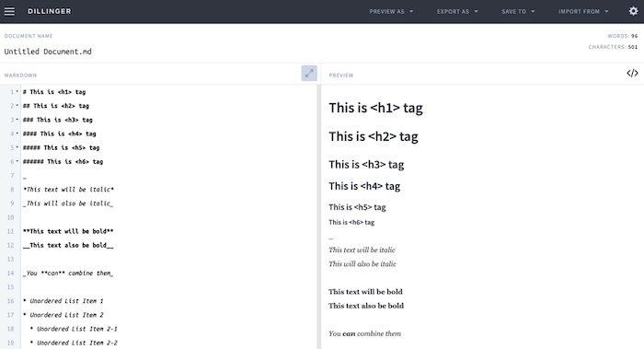Collapse the fold arrow on line 4
Viewport: 644px width, 349px height.
pos(17,134)
